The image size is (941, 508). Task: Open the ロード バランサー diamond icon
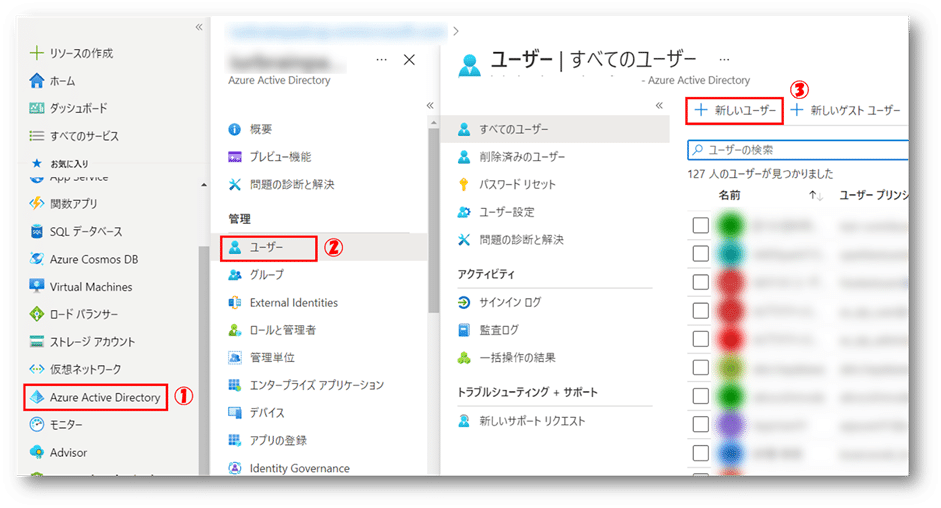37,314
